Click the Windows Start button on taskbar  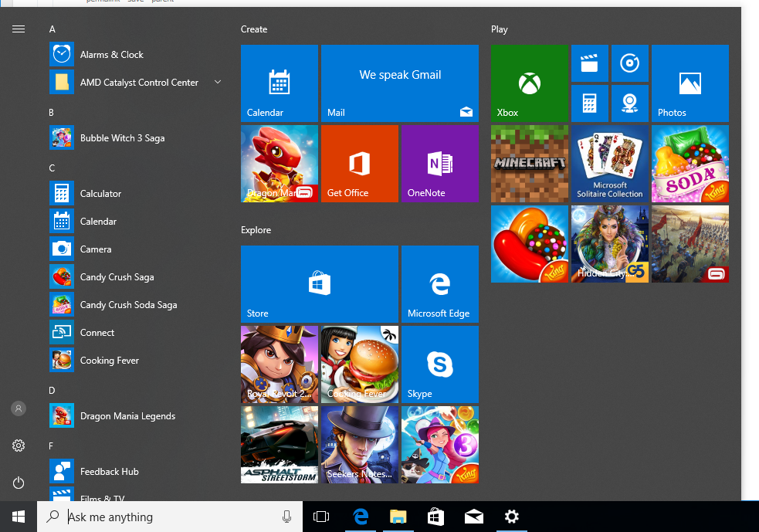19,517
